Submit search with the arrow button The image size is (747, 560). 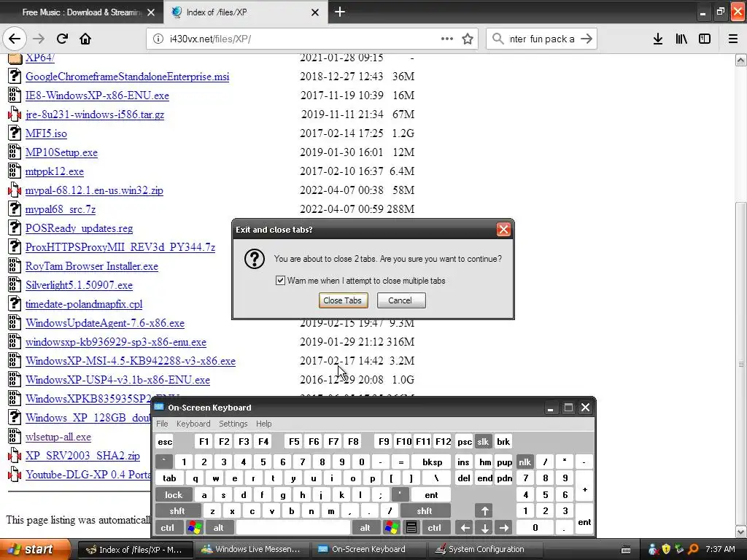[587, 39]
